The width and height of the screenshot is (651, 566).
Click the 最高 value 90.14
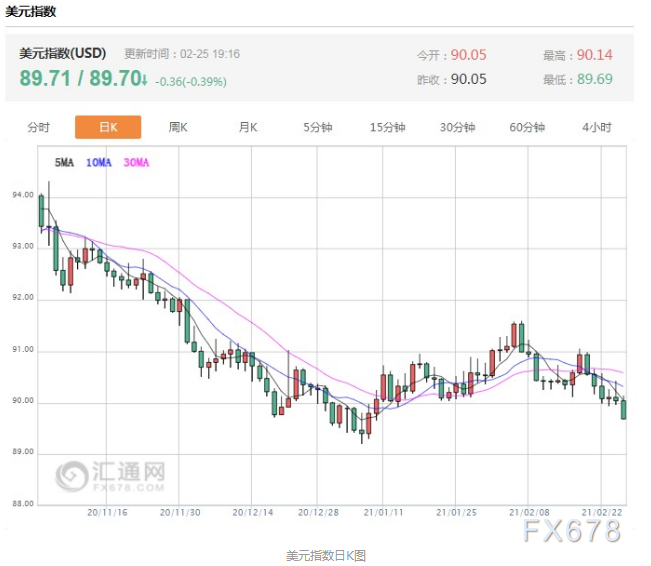[x=595, y=55]
